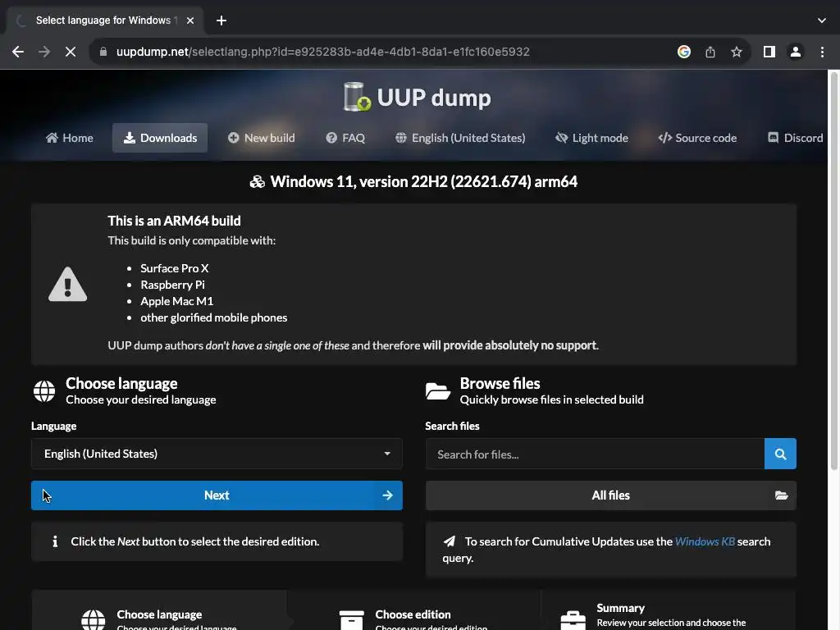Click the UUP dump logo
This screenshot has width=840, height=630.
[x=417, y=97]
